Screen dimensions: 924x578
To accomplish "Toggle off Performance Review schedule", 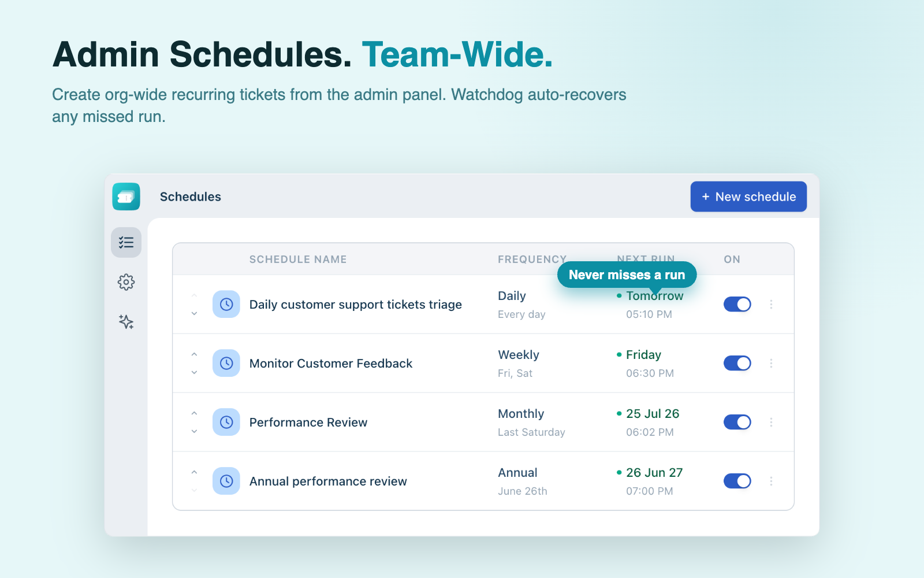I will click(737, 422).
